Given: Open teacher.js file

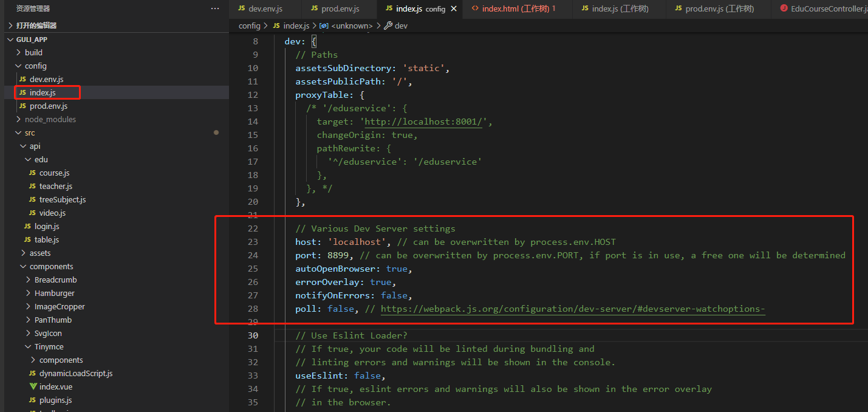Looking at the screenshot, I should point(56,187).
